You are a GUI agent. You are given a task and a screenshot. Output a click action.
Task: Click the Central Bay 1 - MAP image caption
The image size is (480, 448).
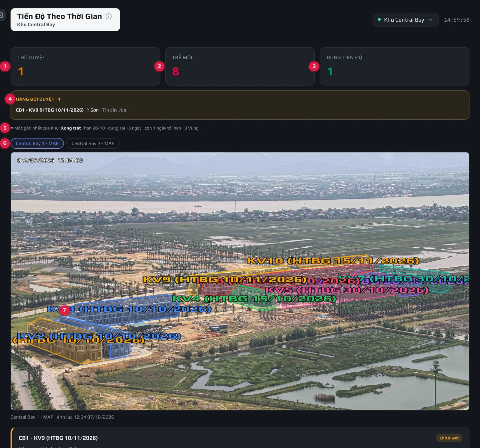[x=62, y=417]
